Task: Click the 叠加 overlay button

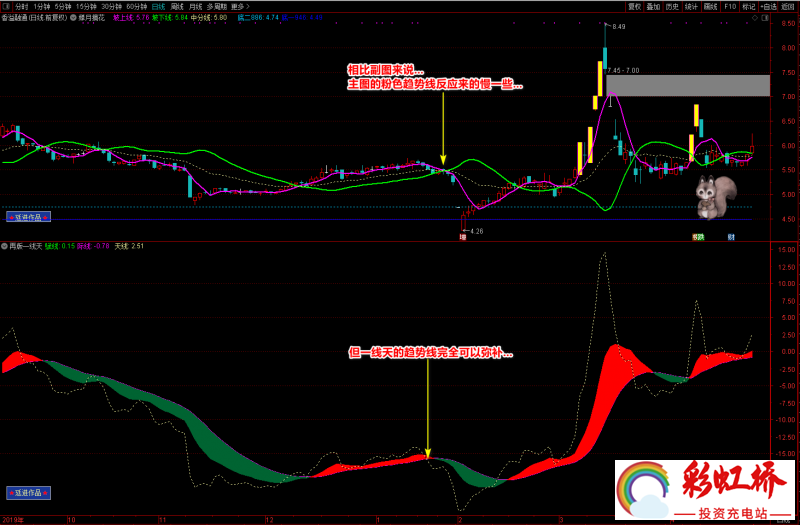Action: coord(653,7)
